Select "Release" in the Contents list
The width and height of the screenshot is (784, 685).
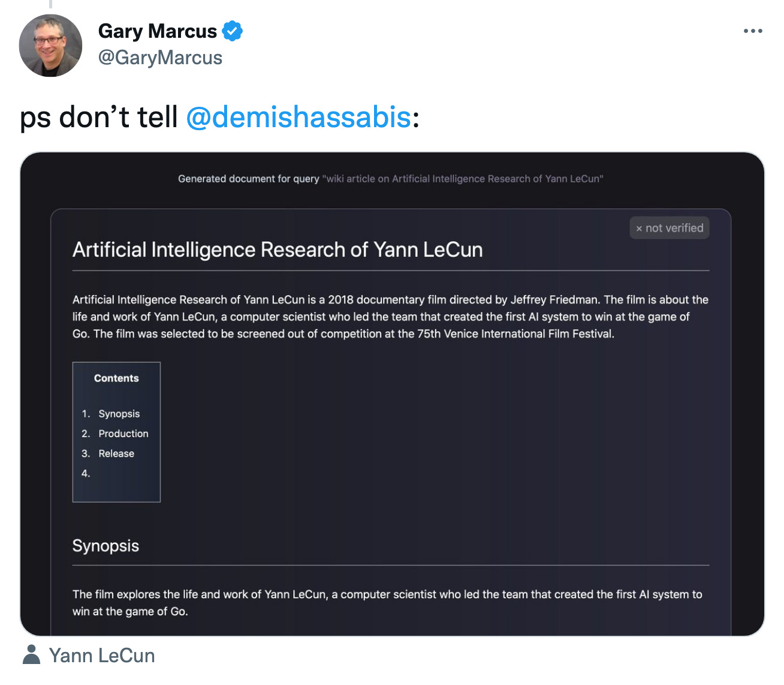117,453
